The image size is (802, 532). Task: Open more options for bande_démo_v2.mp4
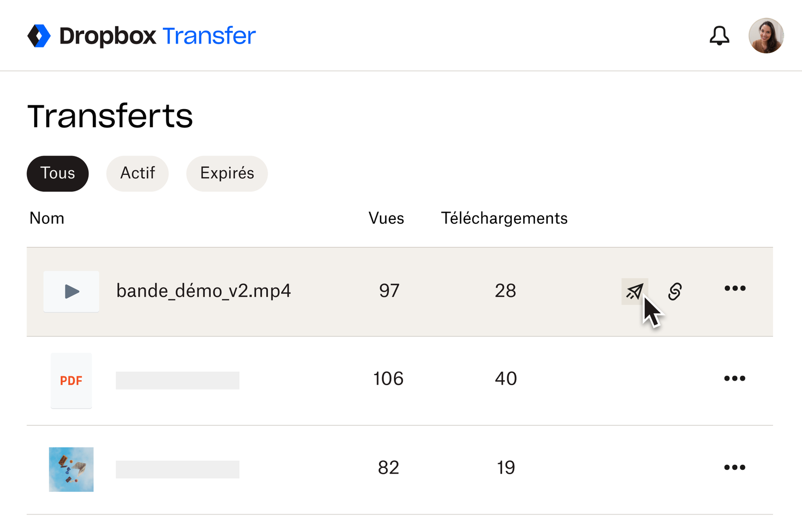(x=735, y=288)
